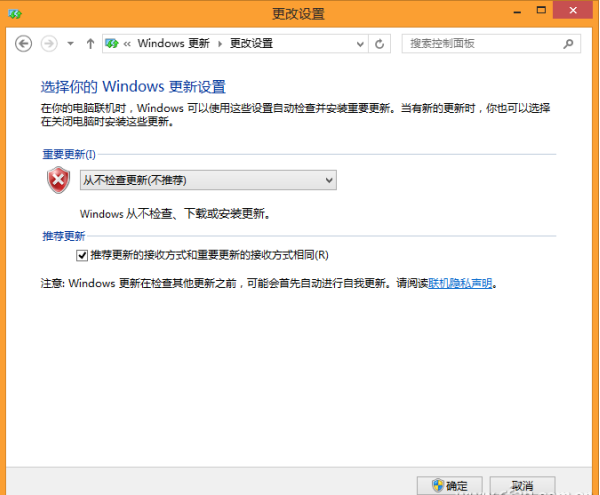The height and width of the screenshot is (495, 600).
Task: Click the address bar location icon
Action: coord(113,44)
